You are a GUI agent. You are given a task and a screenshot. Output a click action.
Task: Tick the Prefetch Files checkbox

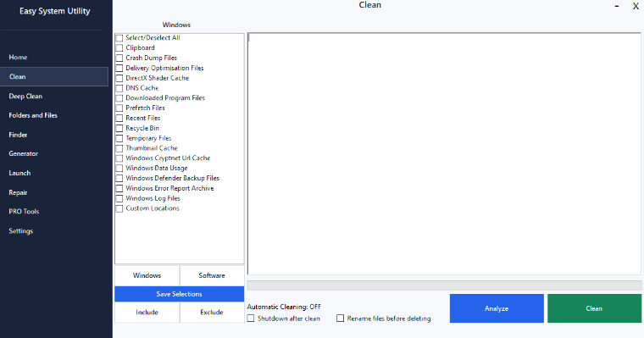[x=119, y=108]
